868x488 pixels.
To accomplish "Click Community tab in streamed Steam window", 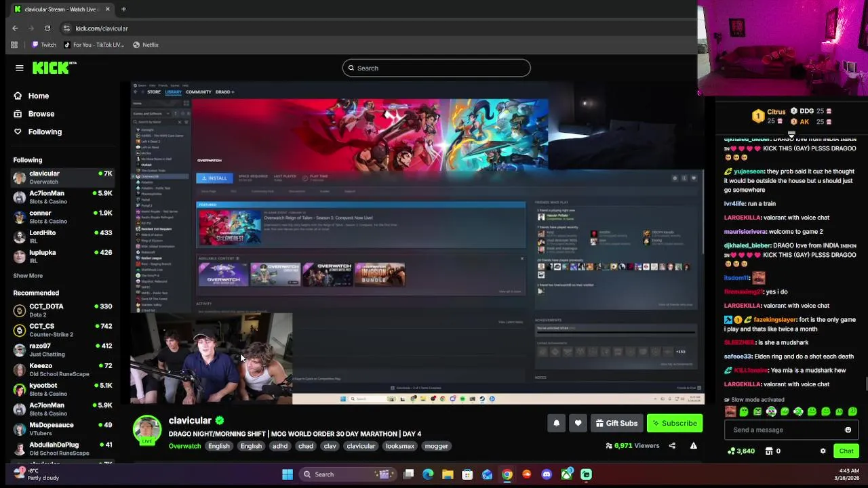I will tap(199, 91).
